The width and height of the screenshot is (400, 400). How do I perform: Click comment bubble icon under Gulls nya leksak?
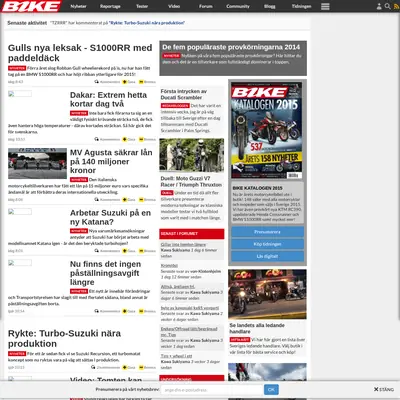tap(97, 82)
